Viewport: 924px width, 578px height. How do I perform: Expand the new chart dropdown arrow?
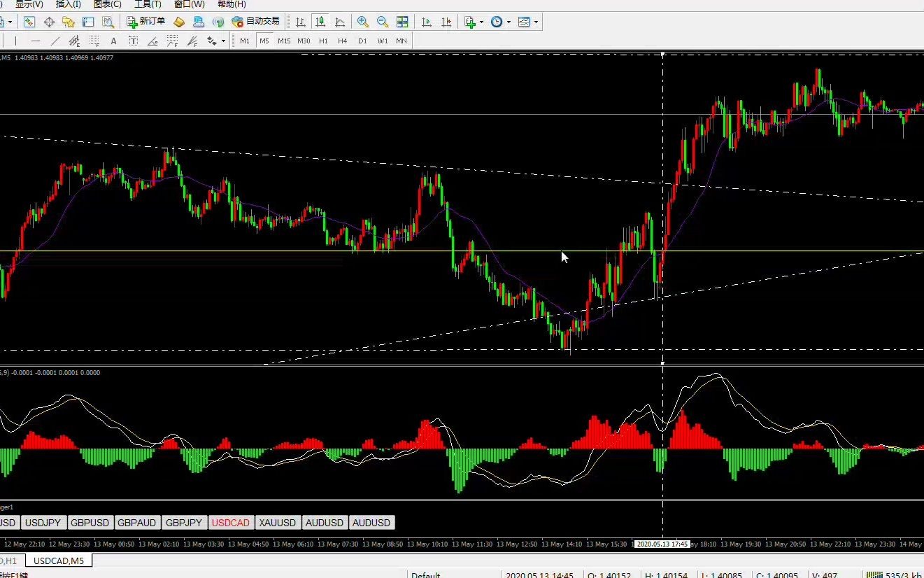[10, 22]
